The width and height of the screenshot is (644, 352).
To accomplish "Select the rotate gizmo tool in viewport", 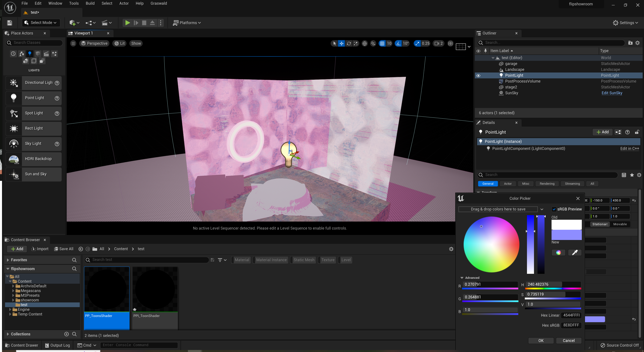I will [x=349, y=43].
